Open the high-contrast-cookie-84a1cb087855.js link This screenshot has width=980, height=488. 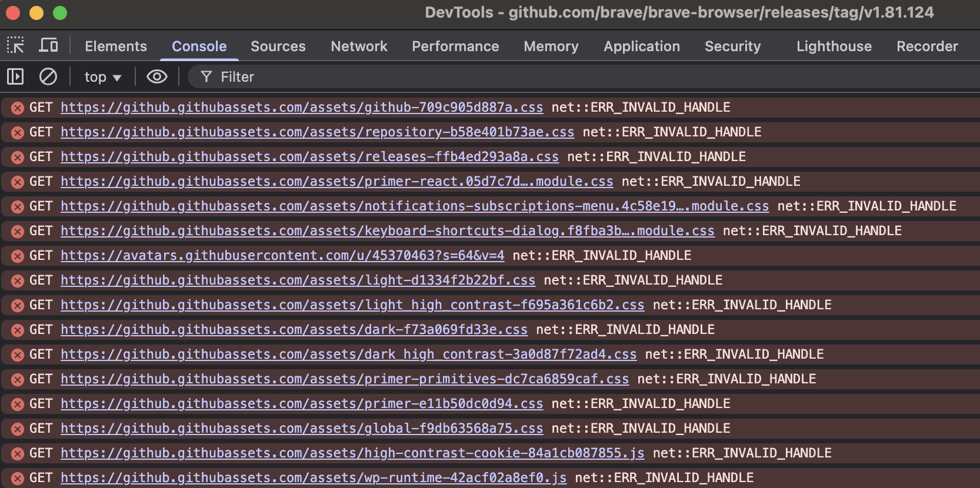[352, 453]
